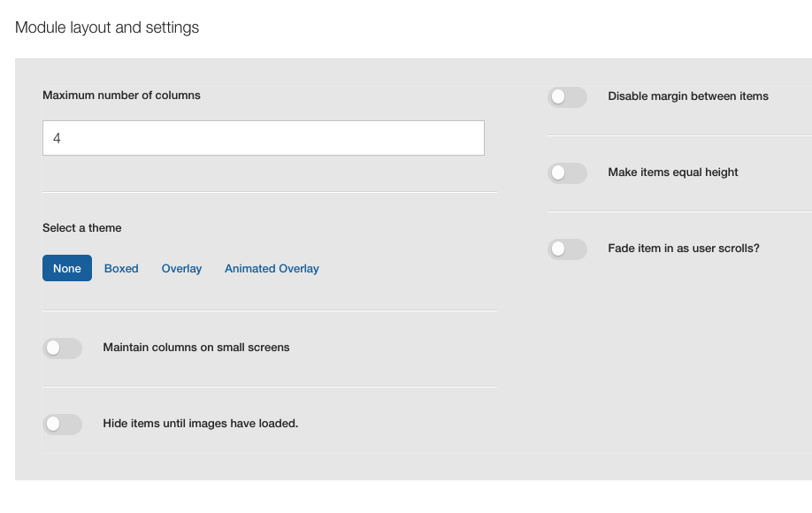Click the Maintain columns on small screens text

pyautogui.click(x=196, y=348)
